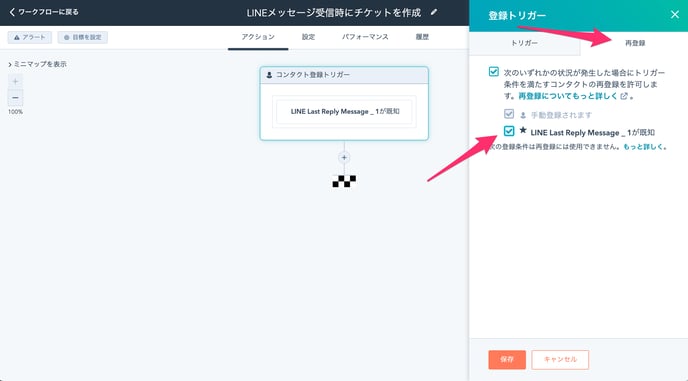The image size is (688, 381).
Task: Select the コンタクト登録トリガー card header
Action: click(344, 75)
